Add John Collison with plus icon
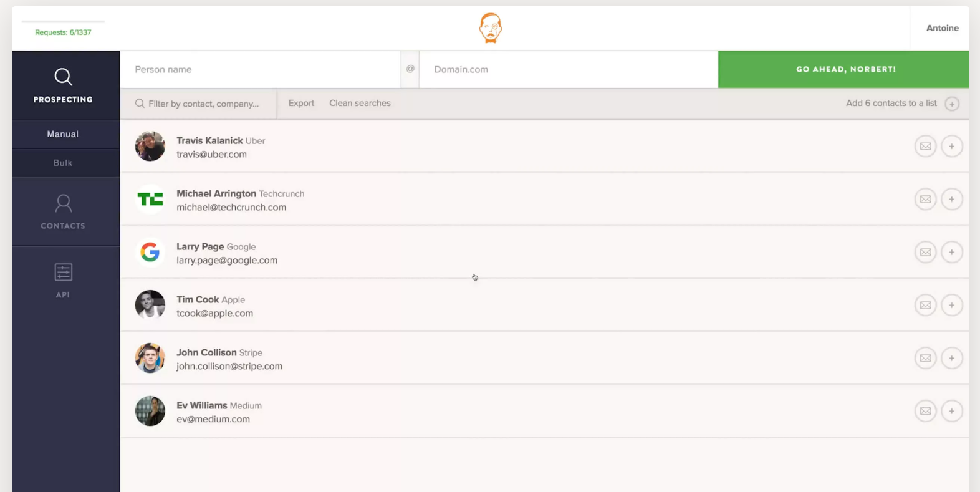 [x=952, y=358]
